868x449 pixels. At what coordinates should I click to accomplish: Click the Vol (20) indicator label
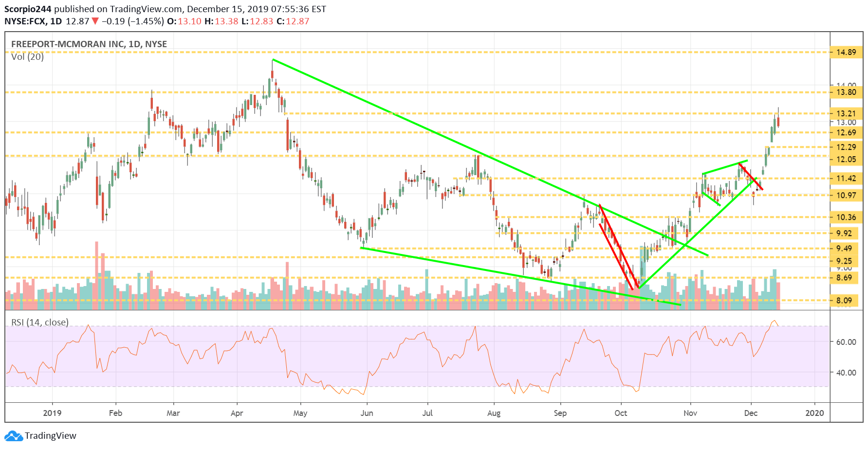[x=28, y=57]
